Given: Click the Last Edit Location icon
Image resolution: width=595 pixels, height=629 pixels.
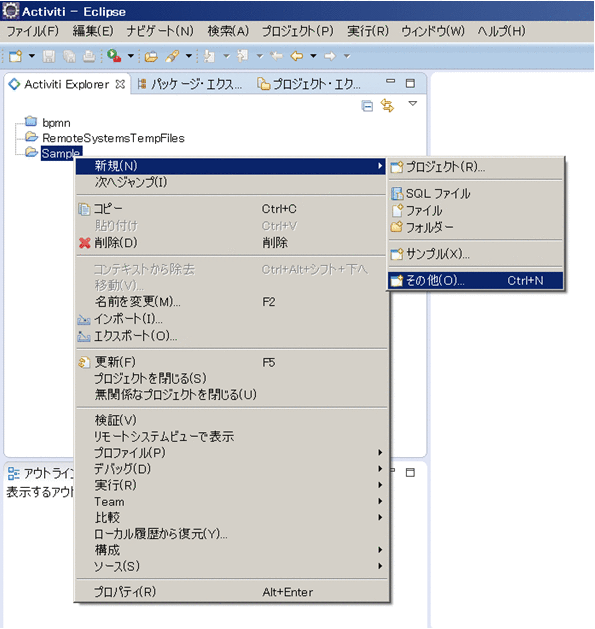Looking at the screenshot, I should coord(276,56).
